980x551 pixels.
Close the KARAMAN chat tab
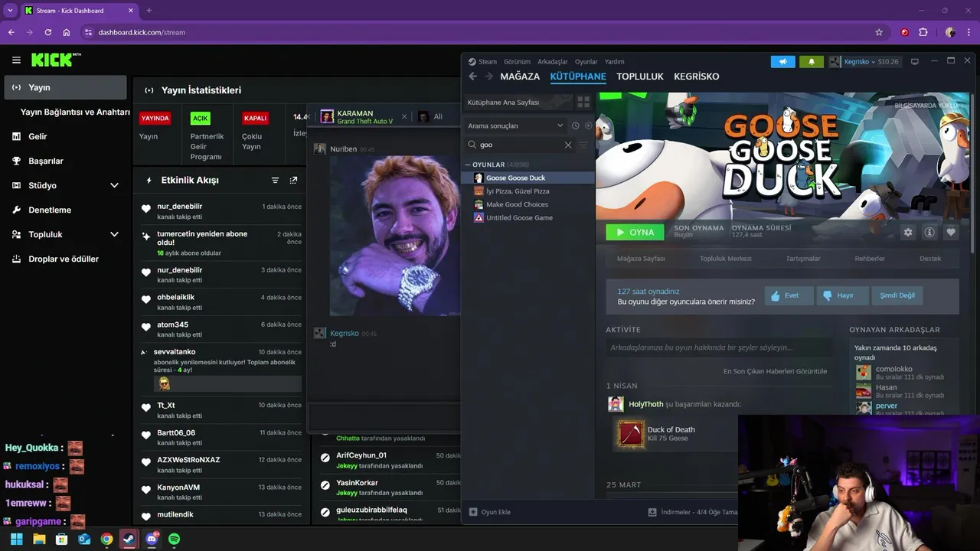[x=403, y=116]
